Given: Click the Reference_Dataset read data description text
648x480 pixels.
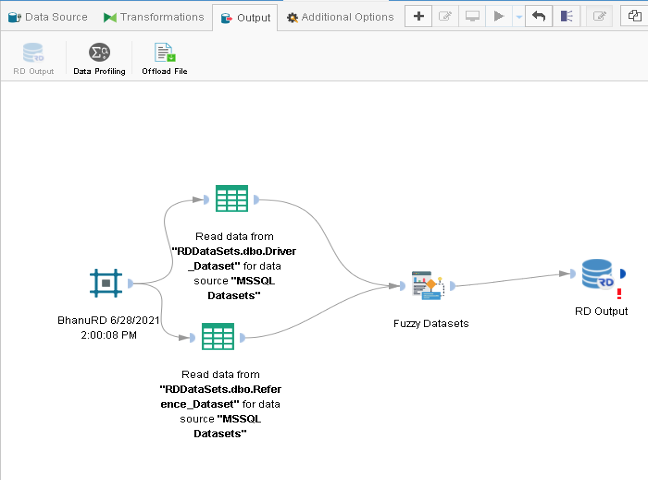Looking at the screenshot, I should [220, 404].
